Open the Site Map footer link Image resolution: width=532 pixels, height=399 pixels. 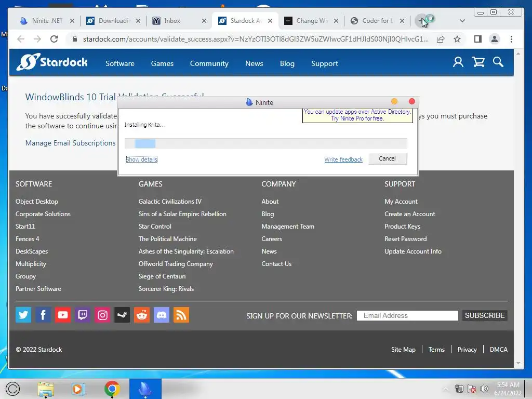(403, 350)
